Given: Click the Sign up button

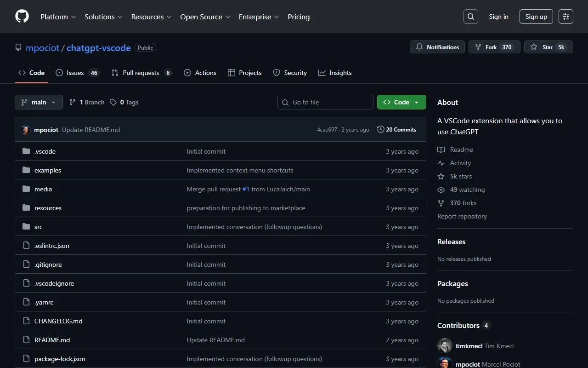Looking at the screenshot, I should [536, 17].
